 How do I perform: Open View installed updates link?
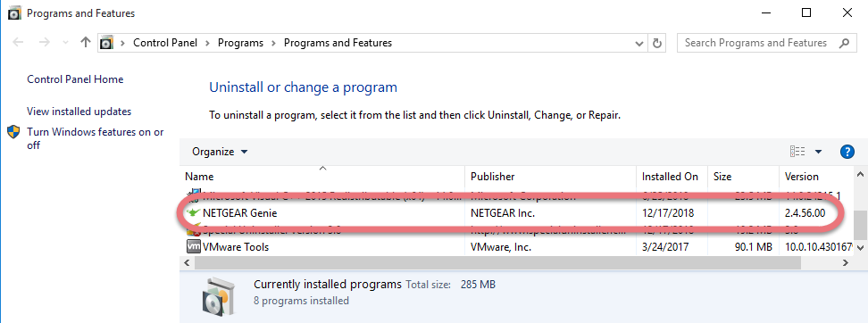click(x=79, y=112)
